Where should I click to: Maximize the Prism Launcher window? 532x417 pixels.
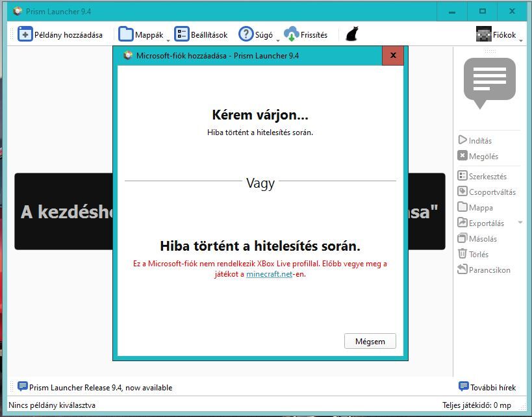[482, 12]
